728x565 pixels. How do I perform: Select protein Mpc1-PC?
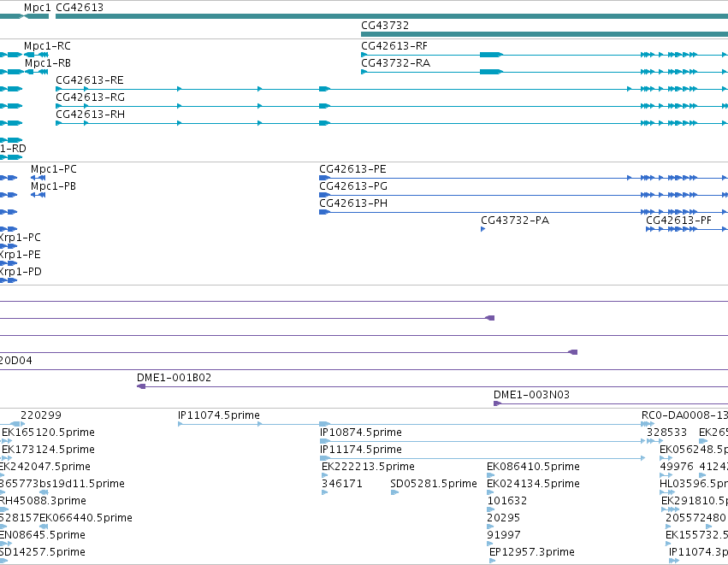(53, 169)
